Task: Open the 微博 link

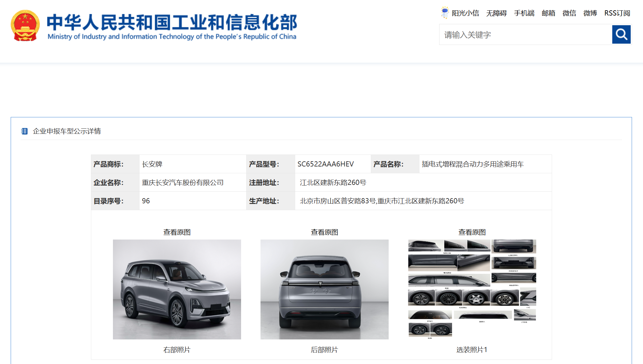Action: click(x=590, y=13)
